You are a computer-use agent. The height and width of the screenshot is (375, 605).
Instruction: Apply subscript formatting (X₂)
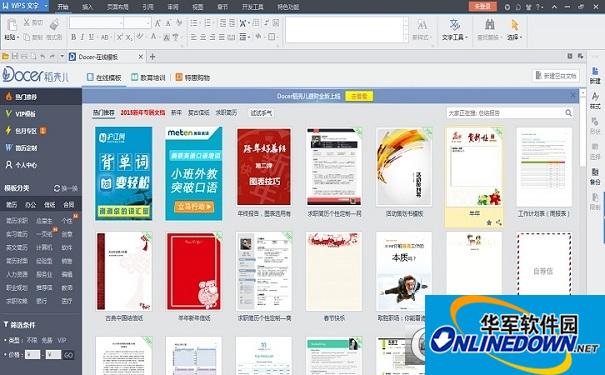tap(128, 37)
